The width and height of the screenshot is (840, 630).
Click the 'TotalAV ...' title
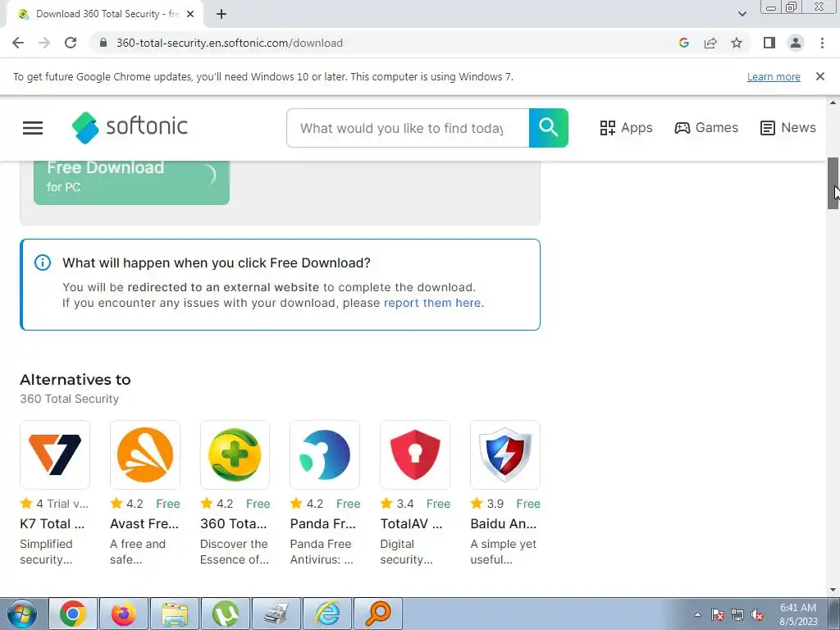(411, 523)
